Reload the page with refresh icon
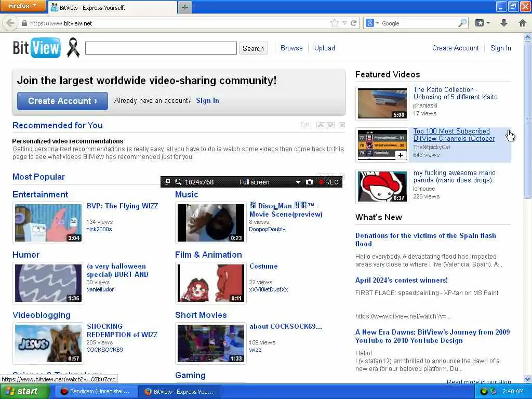Screen dimensions: 532x399 coord(353,23)
